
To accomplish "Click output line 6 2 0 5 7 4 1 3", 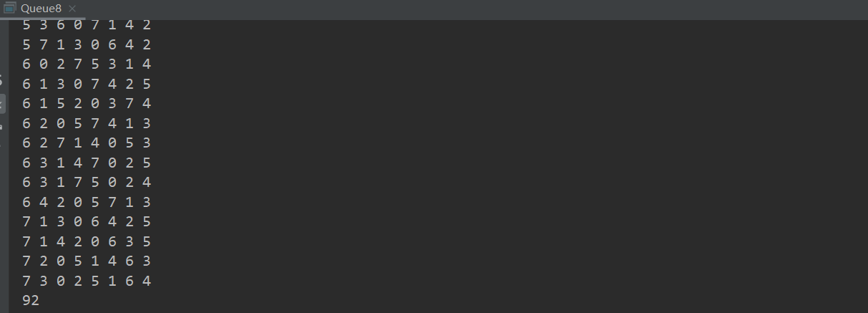I will tap(87, 123).
